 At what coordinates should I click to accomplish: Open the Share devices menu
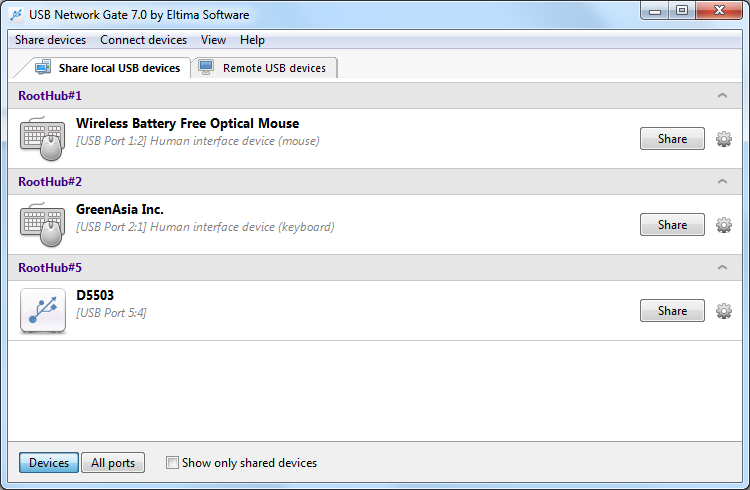click(x=50, y=40)
